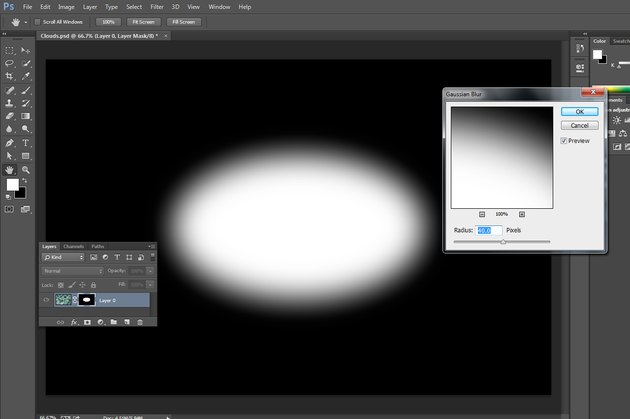Toggle Lock image pixels
630x419 pixels.
coord(72,285)
